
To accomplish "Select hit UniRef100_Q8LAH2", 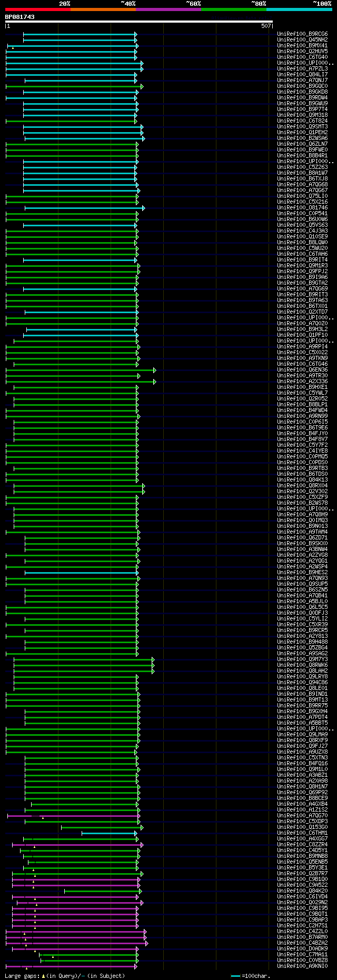I will pos(302,671).
